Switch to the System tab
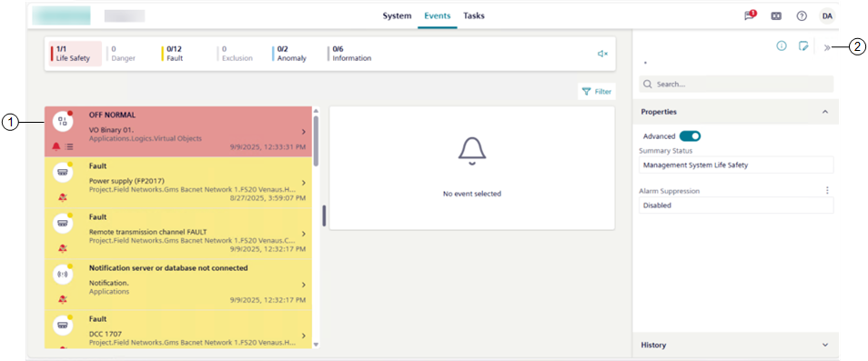This screenshot has width=868, height=361. [x=397, y=15]
